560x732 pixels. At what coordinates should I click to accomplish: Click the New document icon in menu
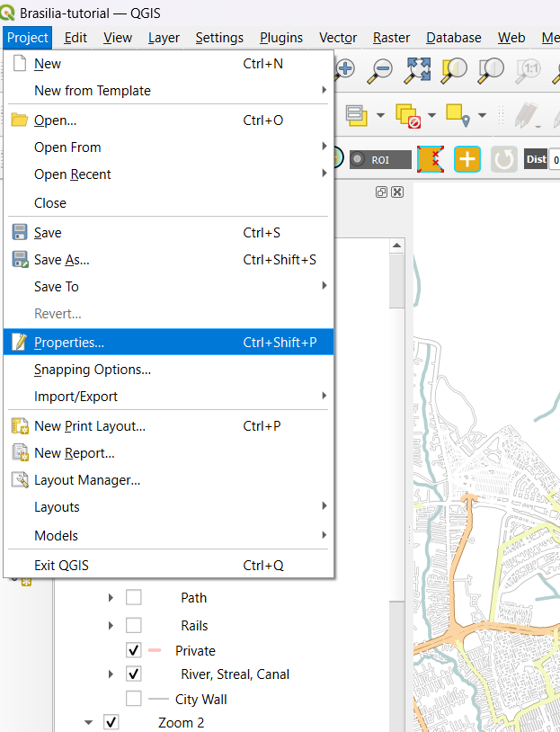coord(20,63)
